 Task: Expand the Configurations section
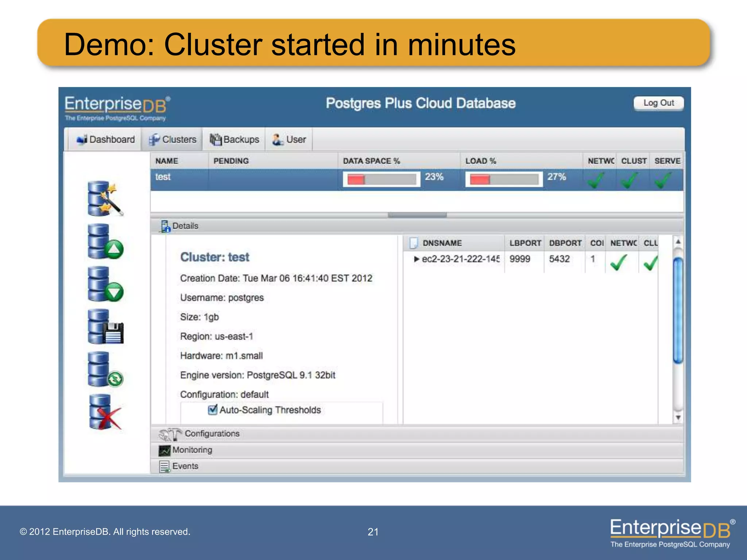click(x=417, y=434)
